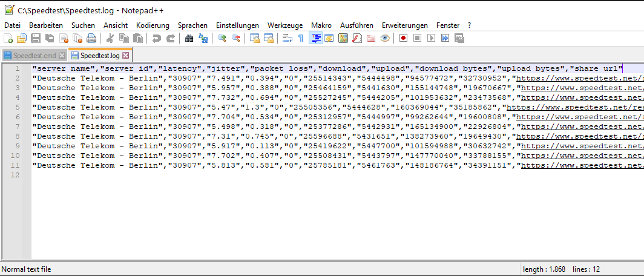Viewport: 644px width, 276px height.
Task: Close the Speedtest.cmd tab
Action: tap(62, 56)
